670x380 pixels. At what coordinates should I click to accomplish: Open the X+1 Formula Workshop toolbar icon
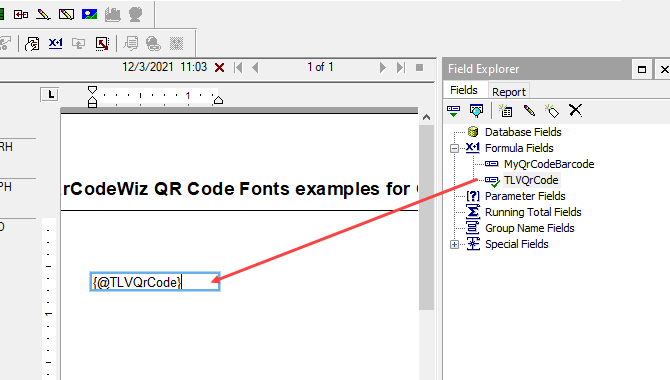pyautogui.click(x=56, y=43)
